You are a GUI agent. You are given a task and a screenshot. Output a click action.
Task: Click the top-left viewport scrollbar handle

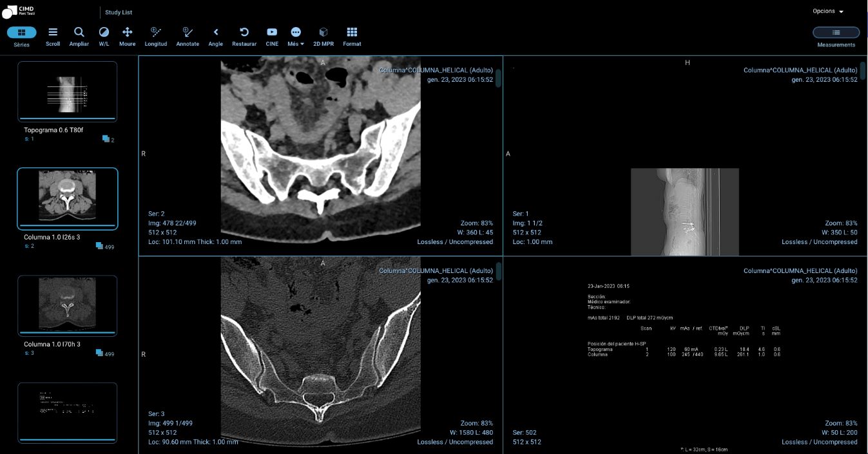(x=498, y=78)
